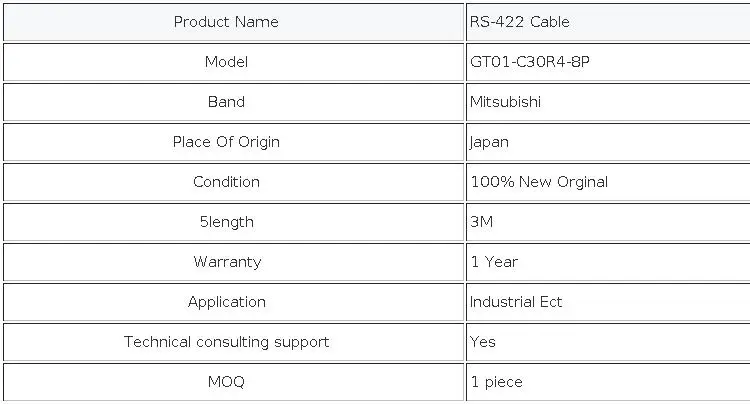Click the Yes value cell
The width and height of the screenshot is (750, 404).
(483, 342)
